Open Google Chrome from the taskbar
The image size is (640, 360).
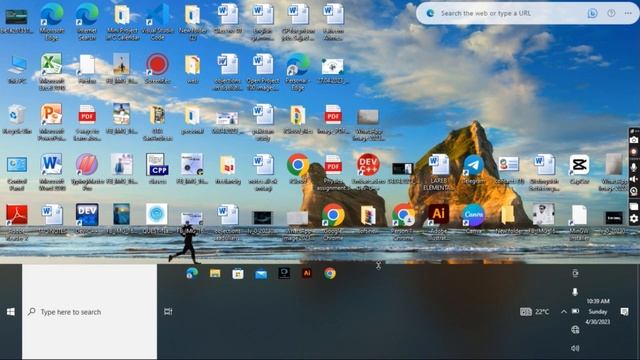point(330,273)
